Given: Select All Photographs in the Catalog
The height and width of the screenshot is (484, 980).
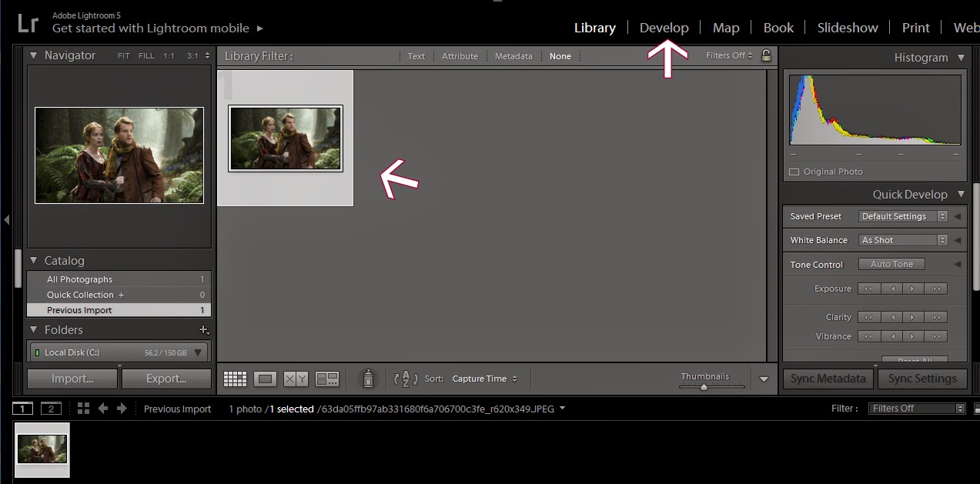Looking at the screenshot, I should click(x=119, y=279).
